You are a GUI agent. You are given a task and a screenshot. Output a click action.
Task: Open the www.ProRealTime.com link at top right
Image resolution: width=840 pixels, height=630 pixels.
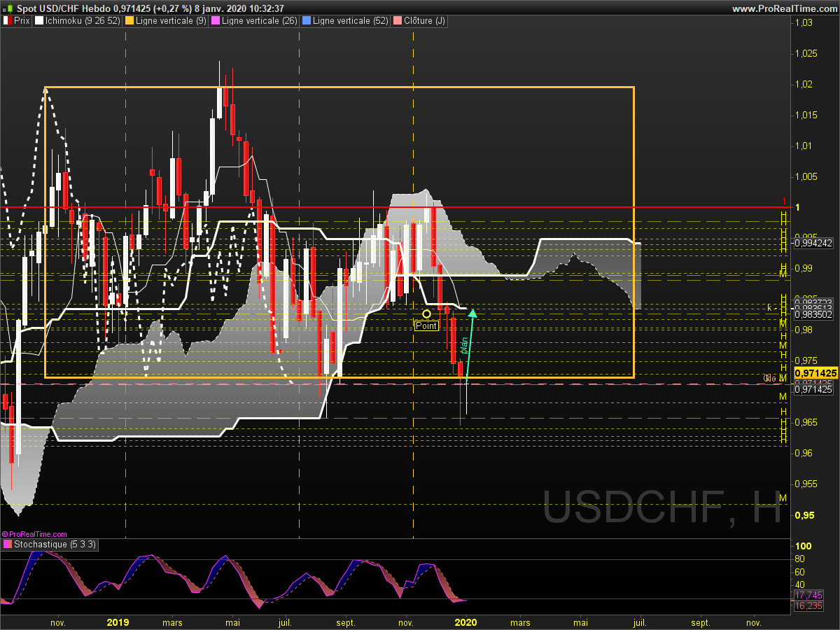(784, 8)
